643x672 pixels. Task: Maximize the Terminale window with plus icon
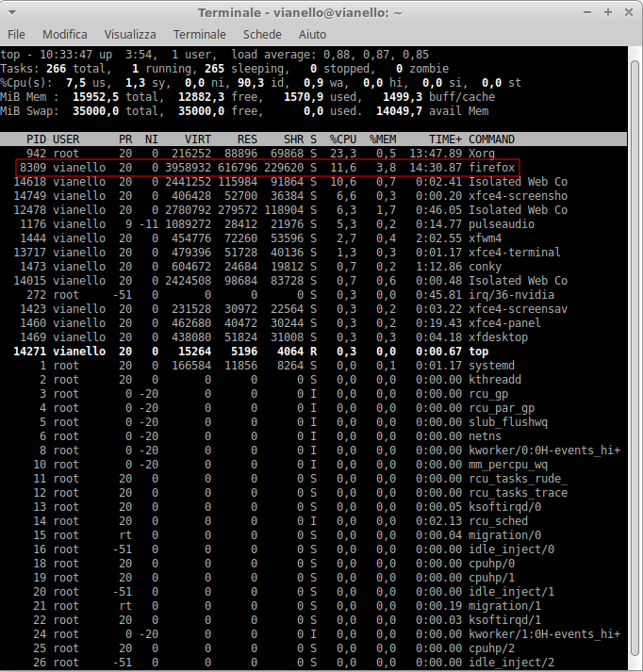click(608, 12)
